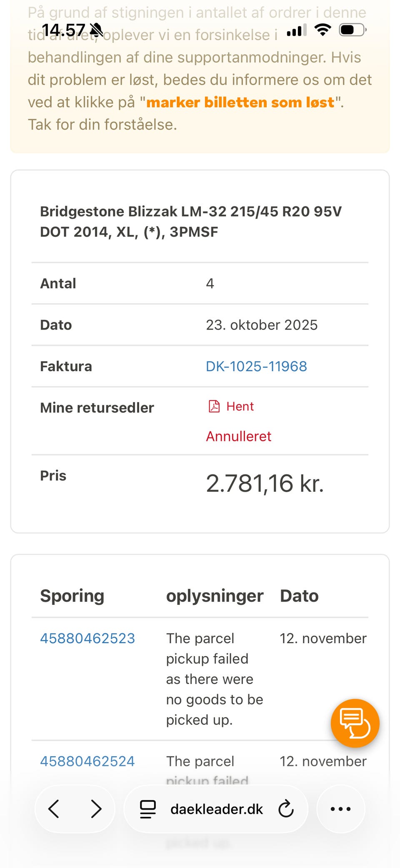The image size is (400, 868).
Task: Download return slip via Hent link
Action: [x=240, y=406]
